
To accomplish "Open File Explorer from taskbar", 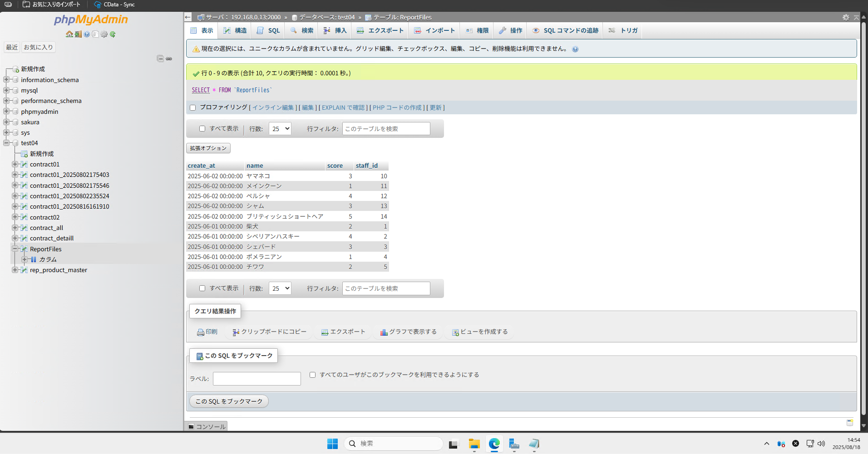I will (474, 444).
